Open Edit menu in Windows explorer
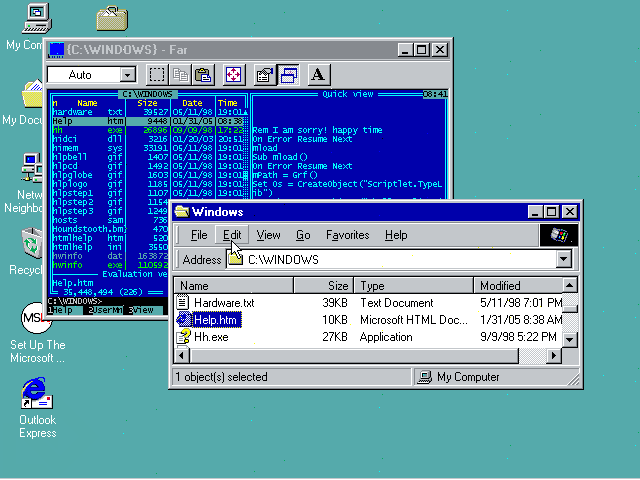Viewport: 640px width, 480px height. pyautogui.click(x=232, y=235)
